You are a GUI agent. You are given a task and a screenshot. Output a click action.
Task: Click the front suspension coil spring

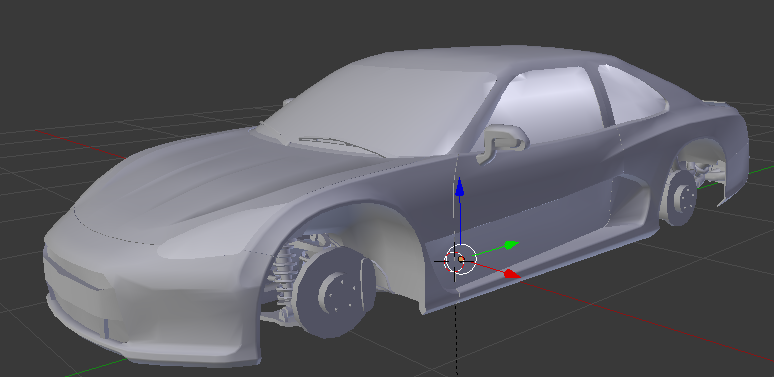pyautogui.click(x=284, y=274)
